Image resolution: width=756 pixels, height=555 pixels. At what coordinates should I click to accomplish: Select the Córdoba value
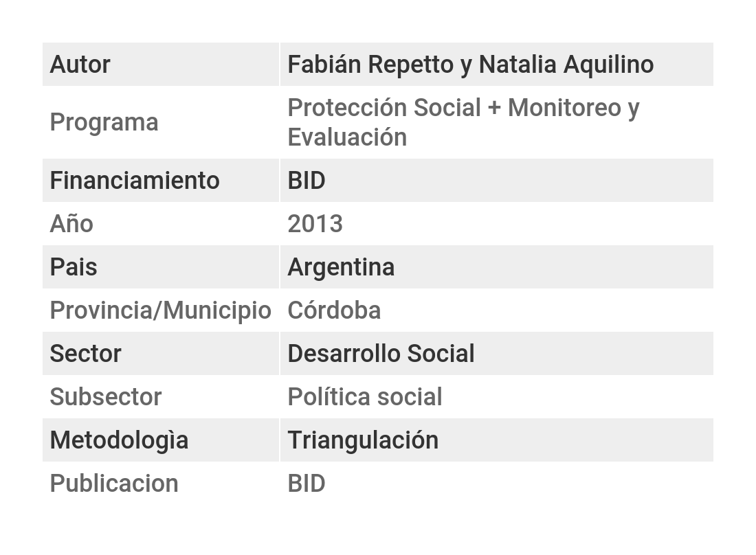334,310
